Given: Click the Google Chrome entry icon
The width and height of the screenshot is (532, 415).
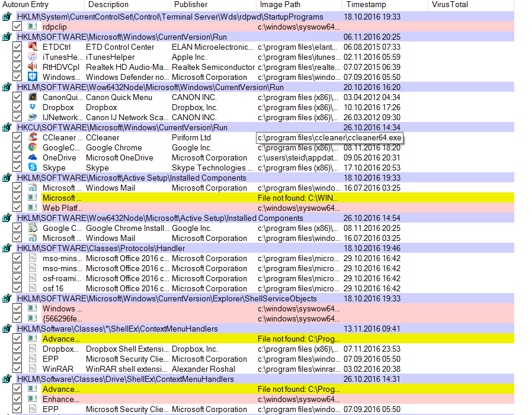Looking at the screenshot, I should pyautogui.click(x=33, y=147).
